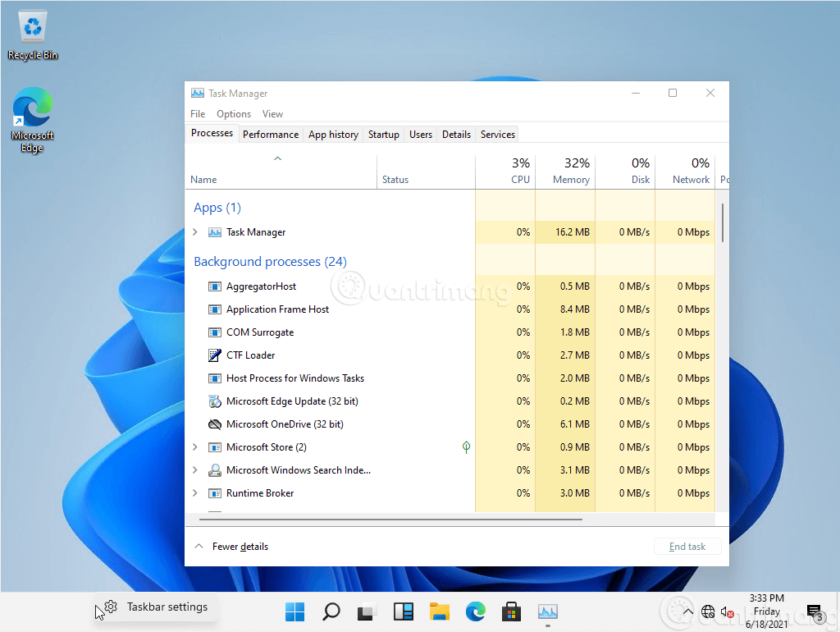The image size is (840, 632).
Task: Click the Microsoft Edge Update process icon
Action: point(214,401)
